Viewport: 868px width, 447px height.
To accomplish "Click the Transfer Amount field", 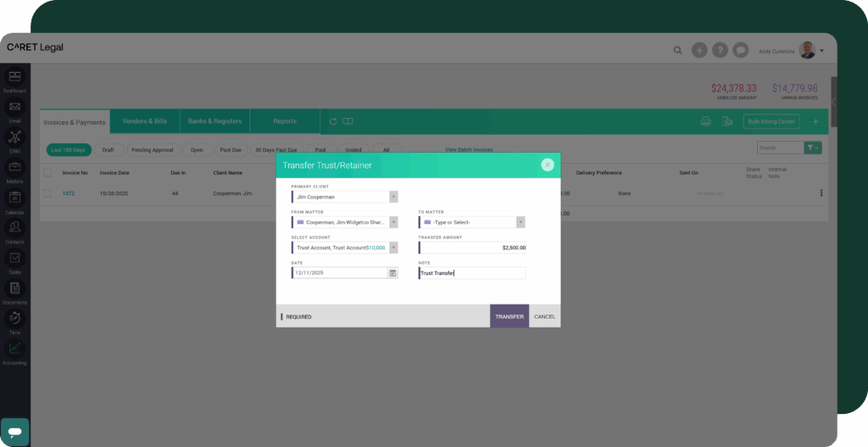I will (473, 248).
